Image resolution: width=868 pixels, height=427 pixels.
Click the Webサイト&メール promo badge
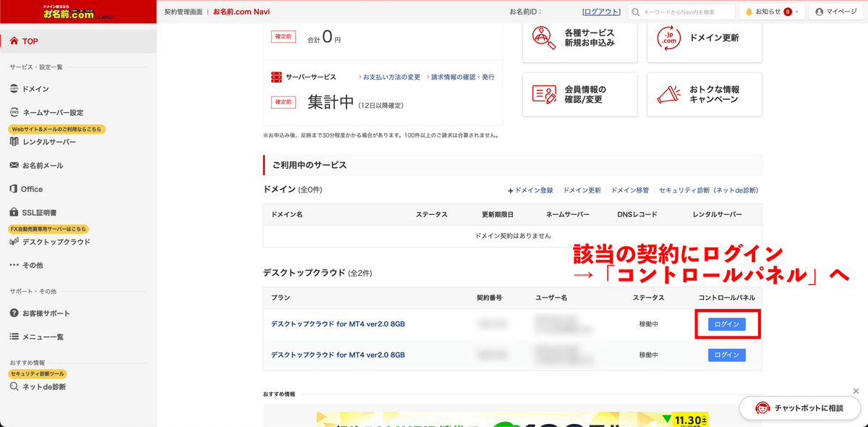(57, 129)
